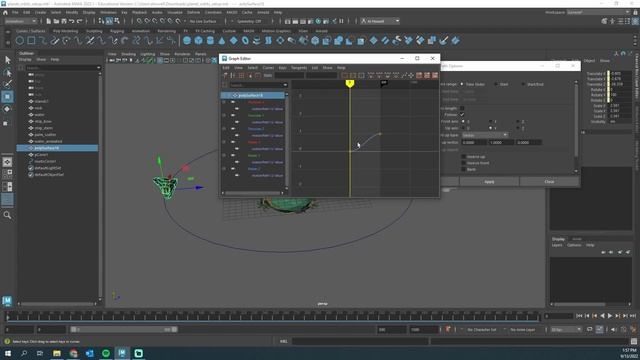Toggle the Follow checkbox
640x360 pixels.
[462, 115]
